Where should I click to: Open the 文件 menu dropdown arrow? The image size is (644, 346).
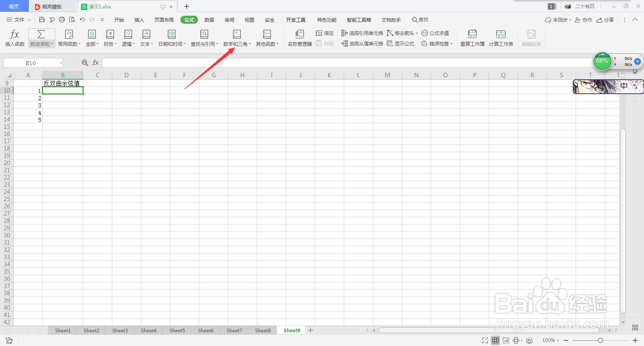point(29,20)
